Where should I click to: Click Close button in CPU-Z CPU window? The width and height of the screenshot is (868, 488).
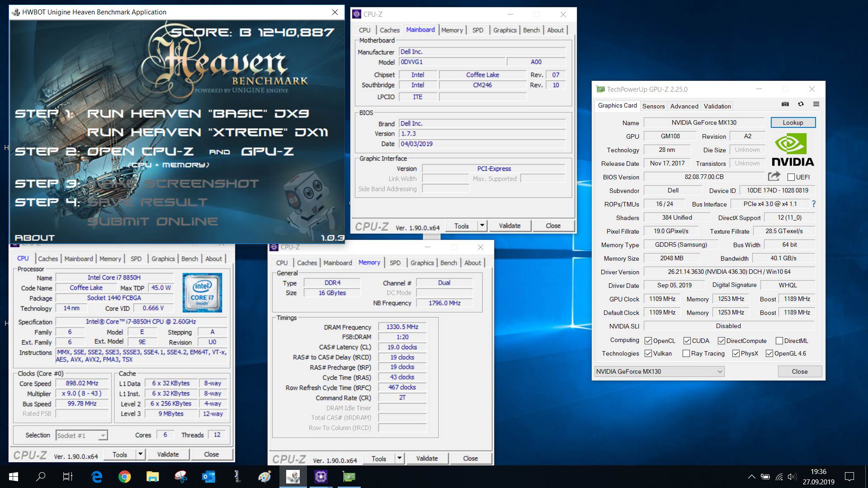click(211, 454)
